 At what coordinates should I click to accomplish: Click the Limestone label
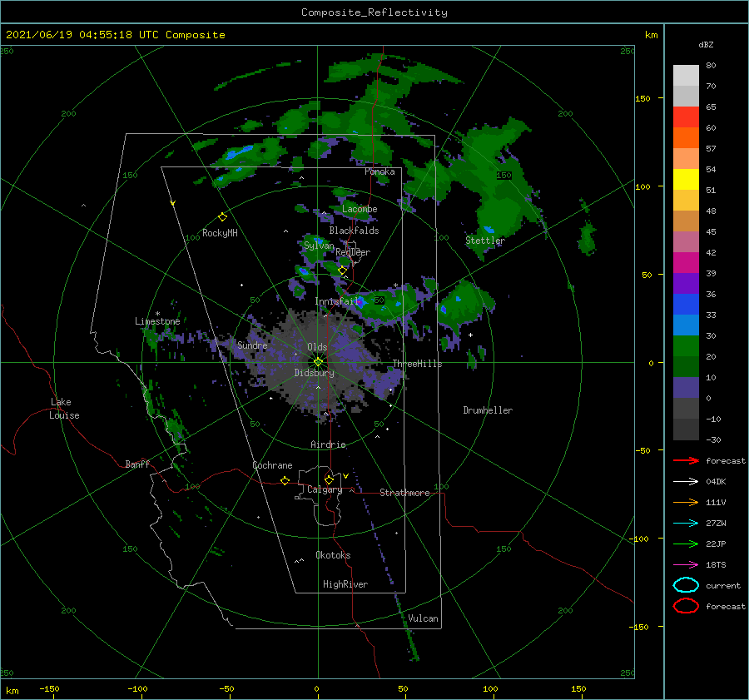(x=157, y=321)
